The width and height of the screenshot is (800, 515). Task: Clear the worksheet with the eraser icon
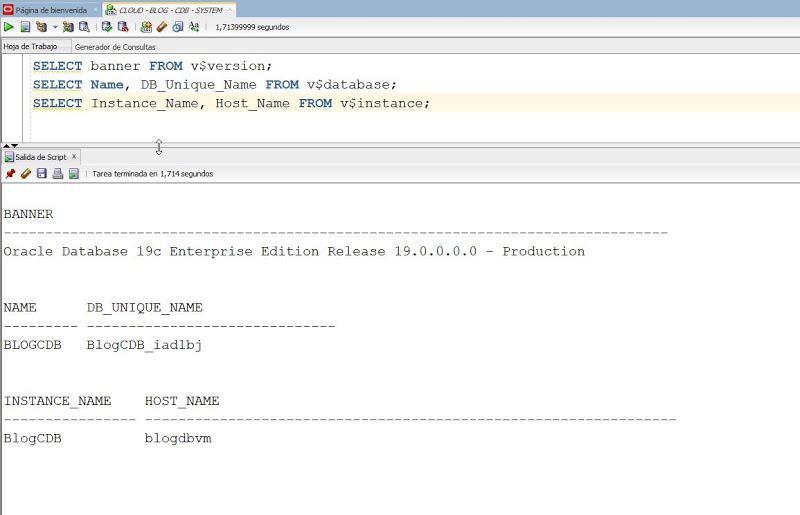162,27
